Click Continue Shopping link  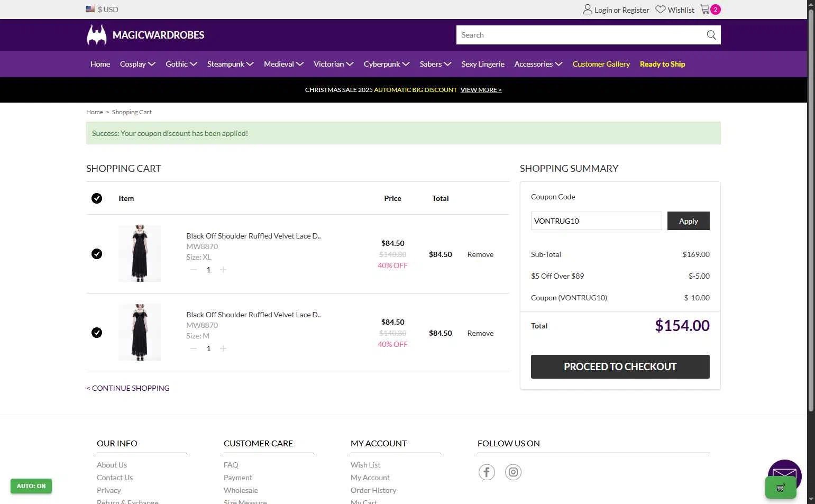click(128, 388)
